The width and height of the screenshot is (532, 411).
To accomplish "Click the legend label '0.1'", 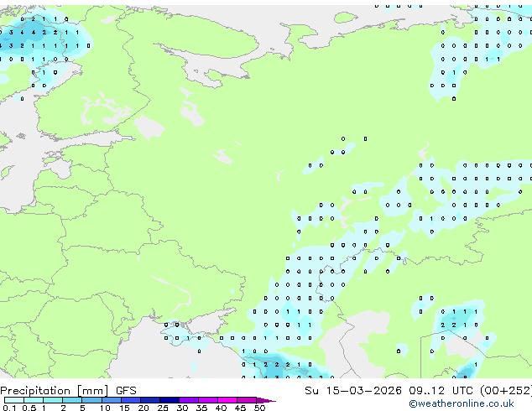I will pos(9,408).
